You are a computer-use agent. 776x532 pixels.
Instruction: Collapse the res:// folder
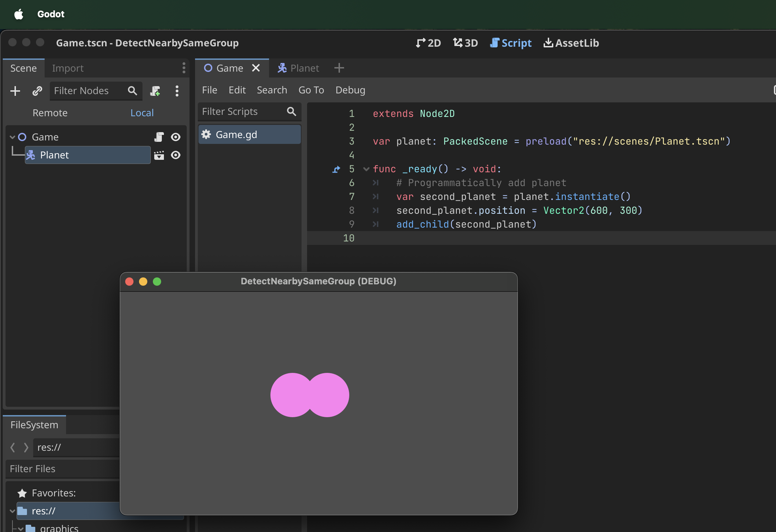coord(12,511)
